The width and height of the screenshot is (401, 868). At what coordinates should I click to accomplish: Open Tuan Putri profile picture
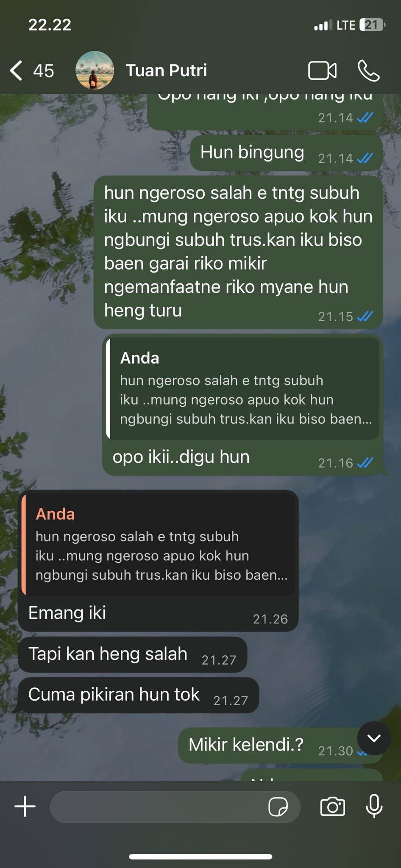click(x=95, y=70)
